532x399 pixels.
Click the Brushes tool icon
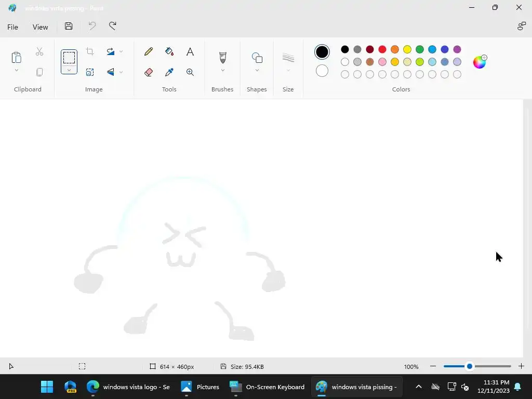[222, 57]
